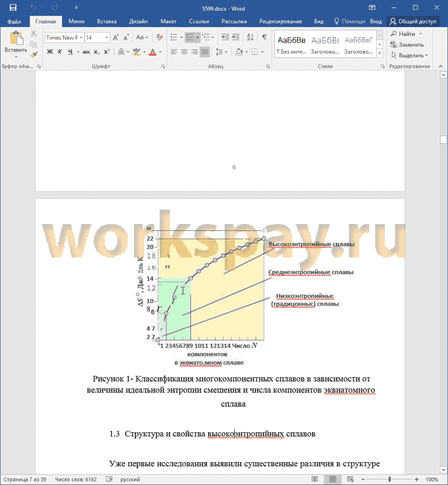Center the paragraph text
This screenshot has height=485, width=448.
tap(184, 52)
